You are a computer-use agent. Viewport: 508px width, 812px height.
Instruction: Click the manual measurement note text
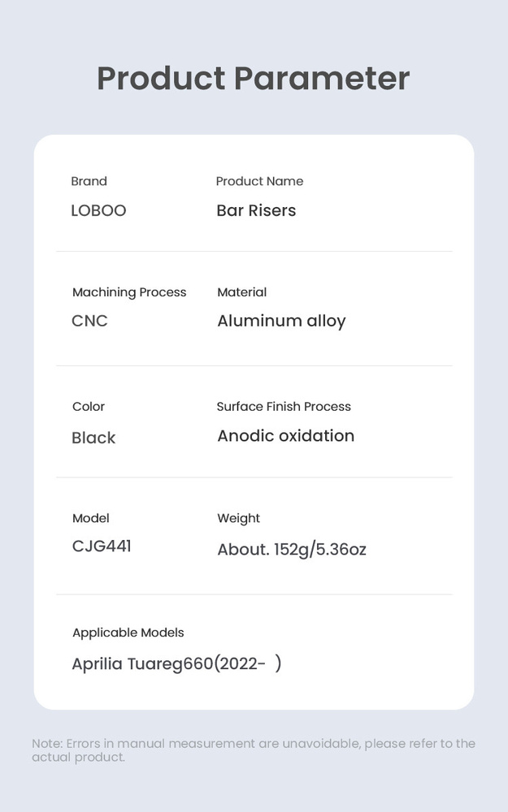click(x=253, y=750)
